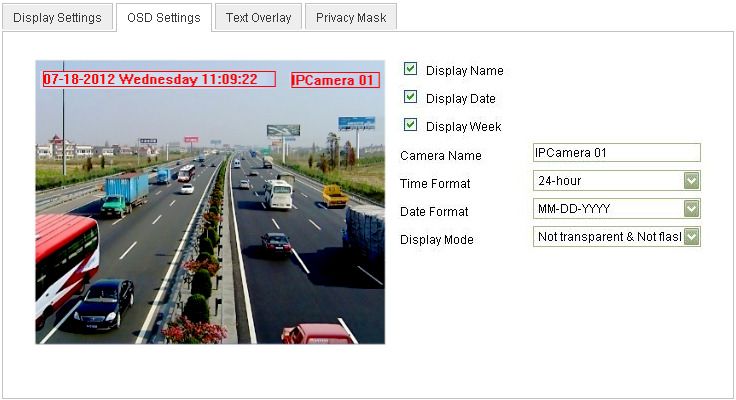Click the Display Date label text
This screenshot has width=736, height=400.
pos(460,99)
